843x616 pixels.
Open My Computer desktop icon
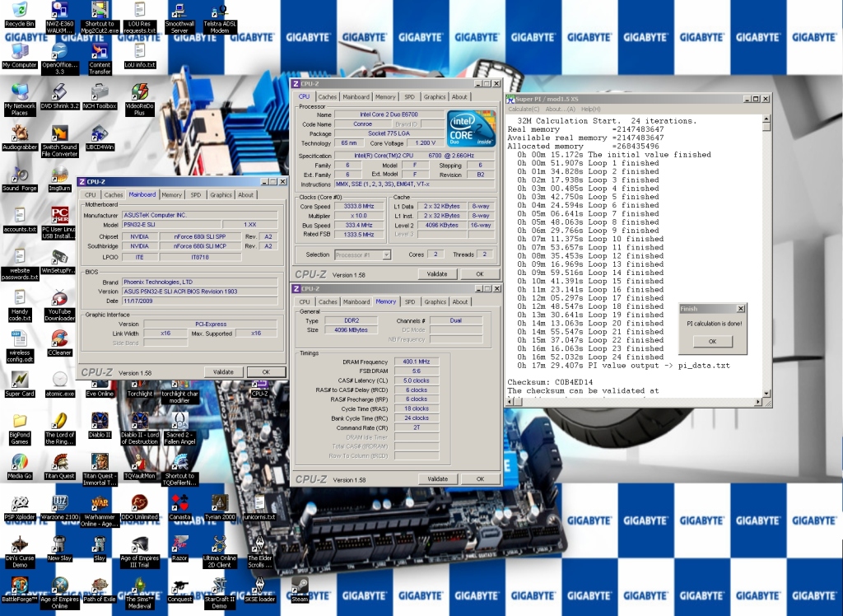click(20, 55)
